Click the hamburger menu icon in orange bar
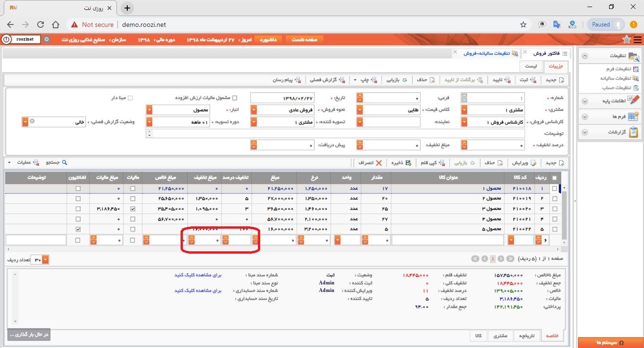Image resolution: width=644 pixels, height=348 pixels. pos(637,40)
